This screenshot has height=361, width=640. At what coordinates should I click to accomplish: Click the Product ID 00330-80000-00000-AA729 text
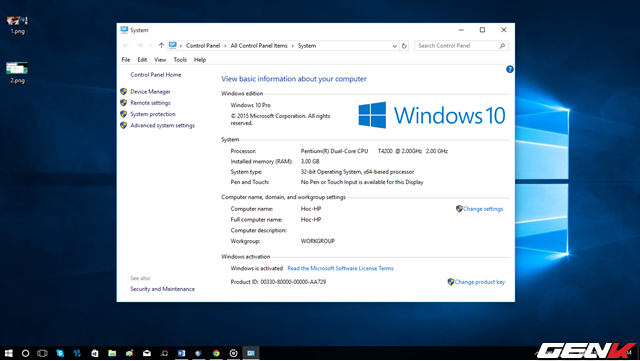point(278,282)
